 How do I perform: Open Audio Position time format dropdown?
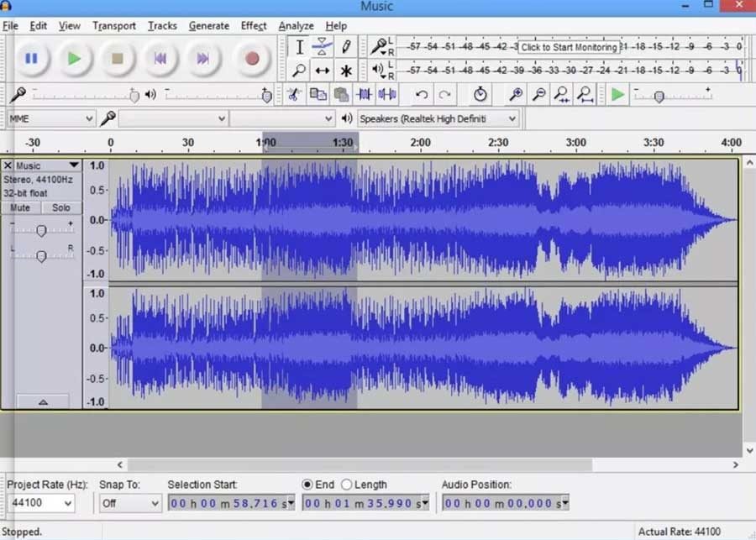[565, 503]
